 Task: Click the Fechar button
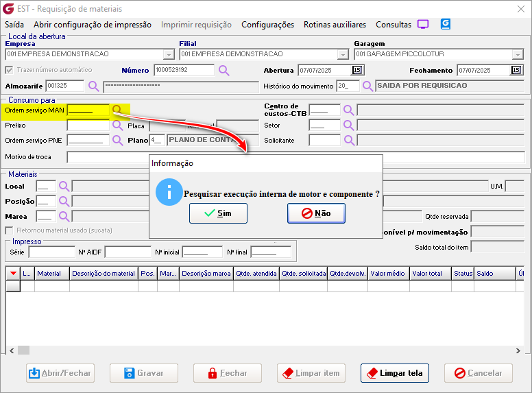(x=228, y=373)
